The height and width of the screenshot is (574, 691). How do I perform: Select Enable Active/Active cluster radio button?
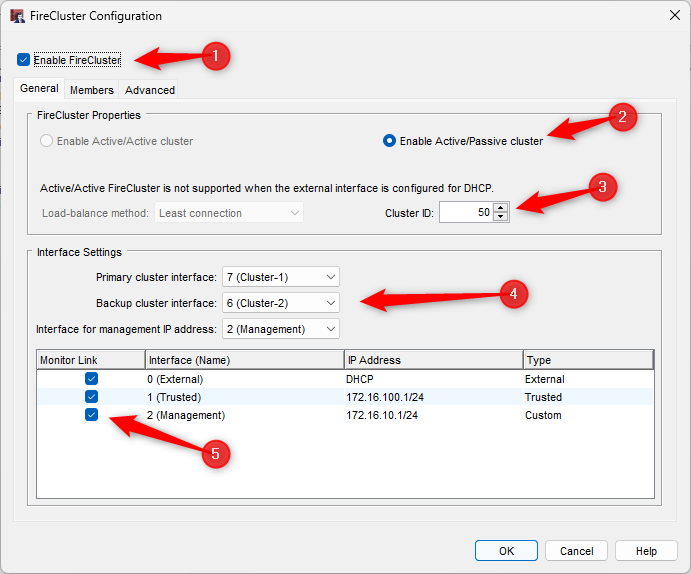tap(46, 141)
